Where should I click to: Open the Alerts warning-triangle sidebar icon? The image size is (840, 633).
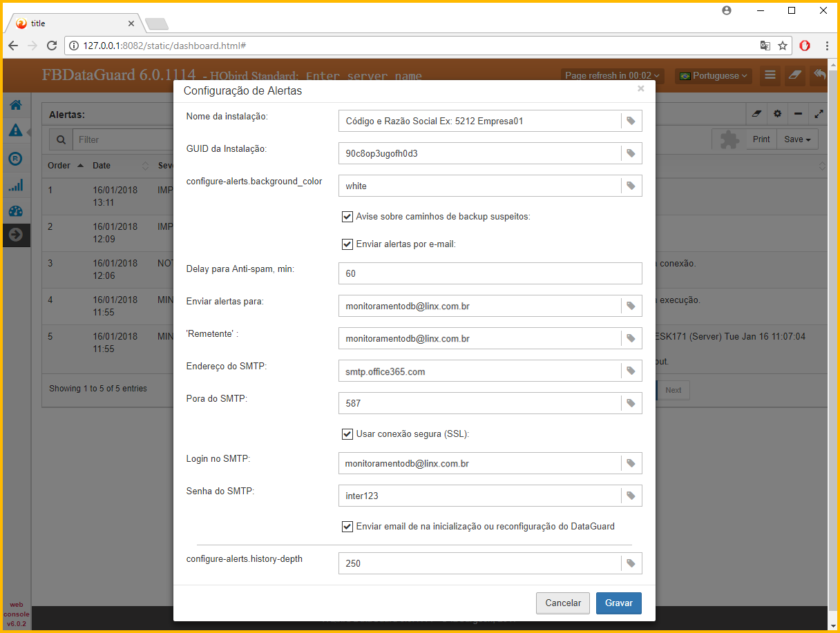(x=16, y=130)
